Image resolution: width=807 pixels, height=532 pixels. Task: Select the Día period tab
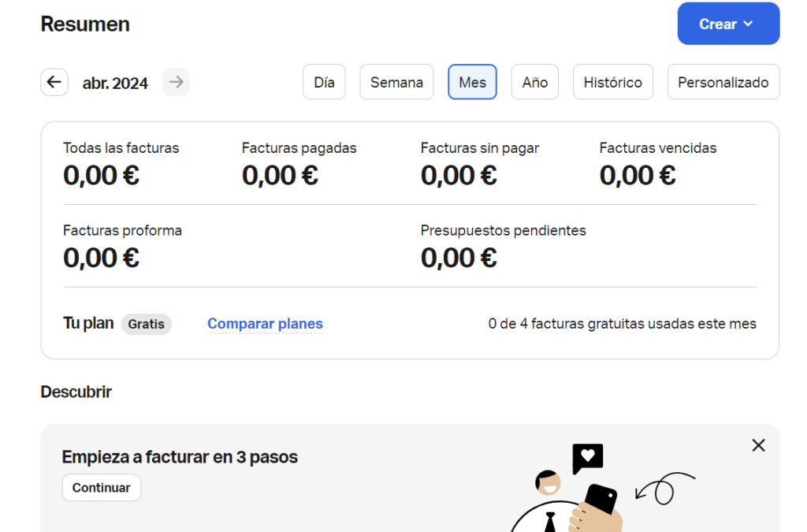(324, 82)
